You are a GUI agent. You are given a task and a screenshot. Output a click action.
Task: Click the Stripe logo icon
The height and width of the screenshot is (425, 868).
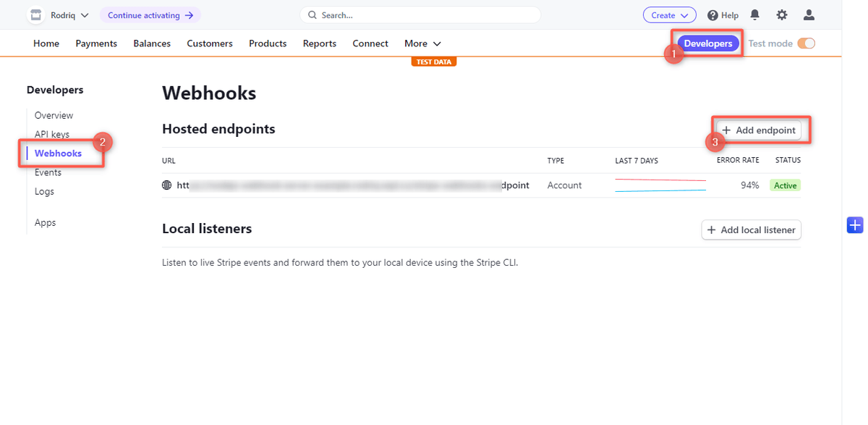(34, 14)
